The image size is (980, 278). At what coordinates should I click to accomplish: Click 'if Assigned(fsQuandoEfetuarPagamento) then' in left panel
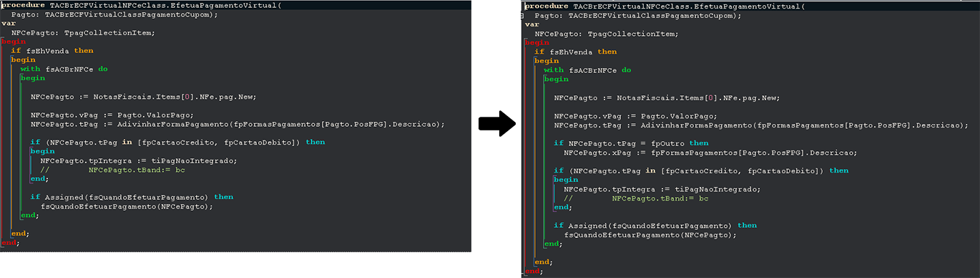click(132, 197)
